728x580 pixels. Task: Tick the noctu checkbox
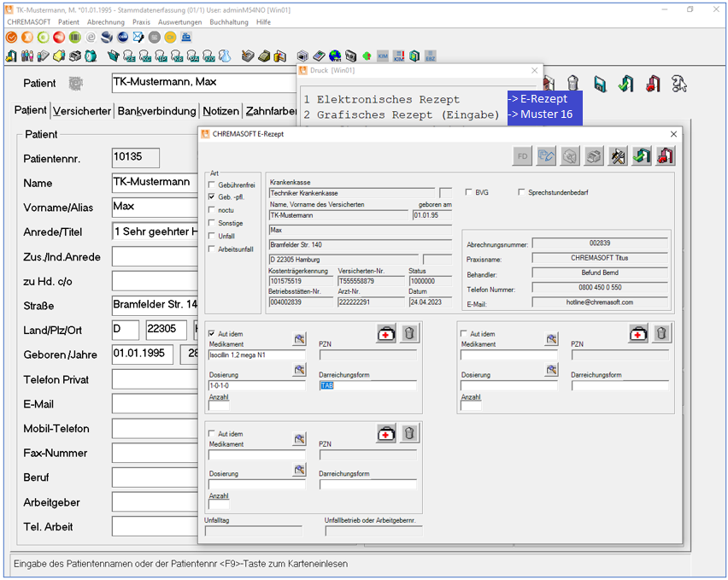(x=212, y=210)
